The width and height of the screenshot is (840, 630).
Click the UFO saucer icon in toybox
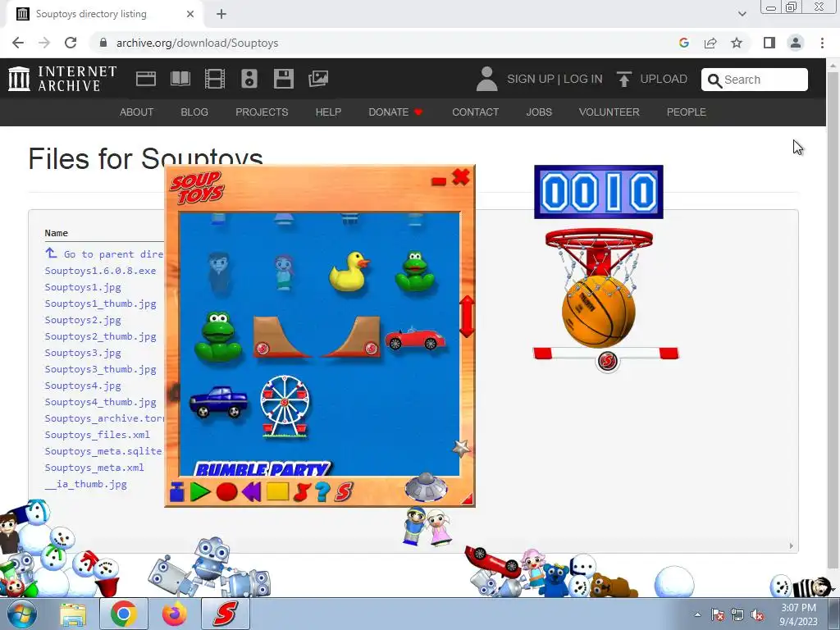[x=426, y=486]
